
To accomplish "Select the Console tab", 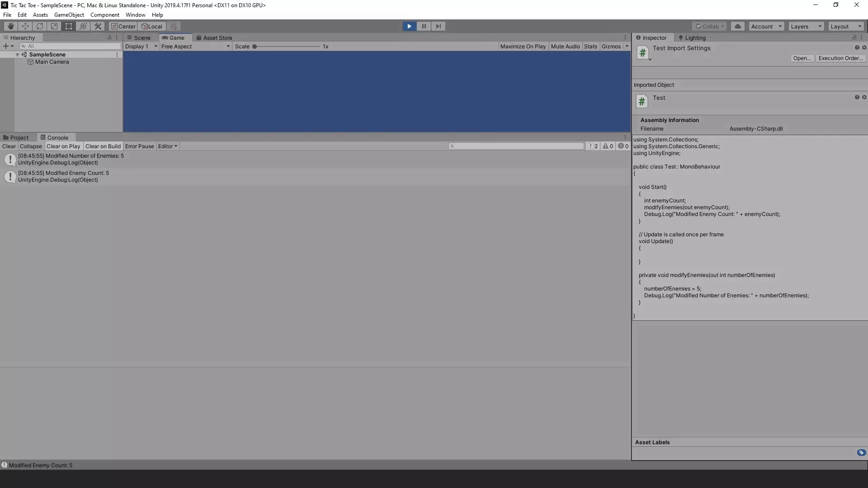I will tap(57, 138).
